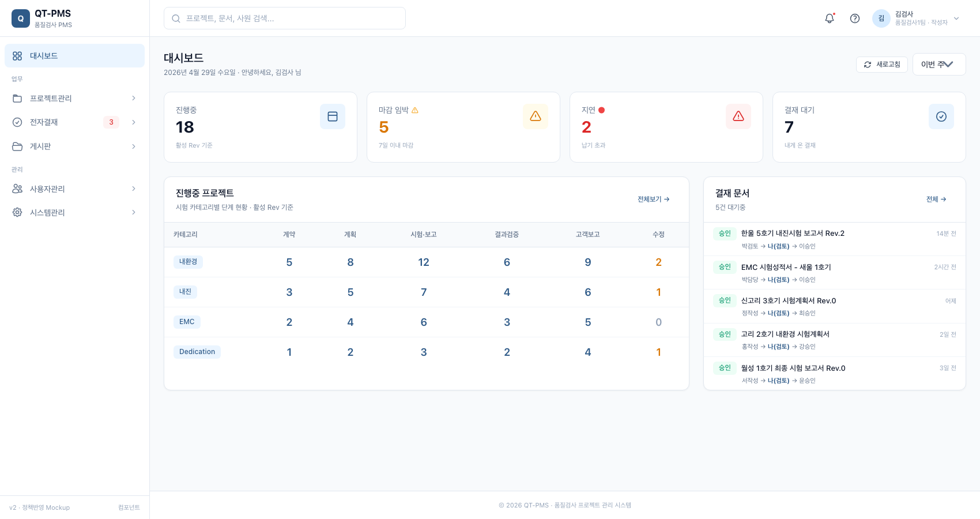Click the 김 user avatar
Image resolution: width=980 pixels, height=519 pixels.
pos(881,18)
